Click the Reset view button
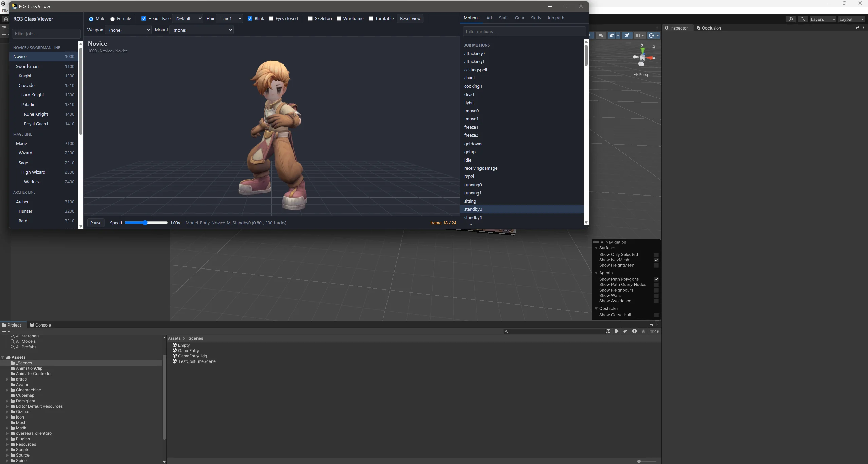 click(x=410, y=19)
